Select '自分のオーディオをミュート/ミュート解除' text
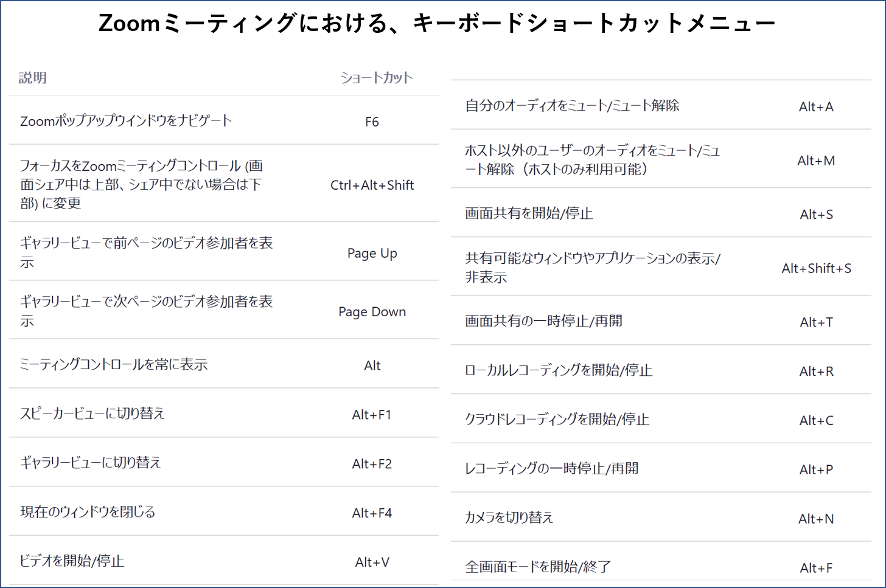Image resolution: width=886 pixels, height=588 pixels. point(572,106)
